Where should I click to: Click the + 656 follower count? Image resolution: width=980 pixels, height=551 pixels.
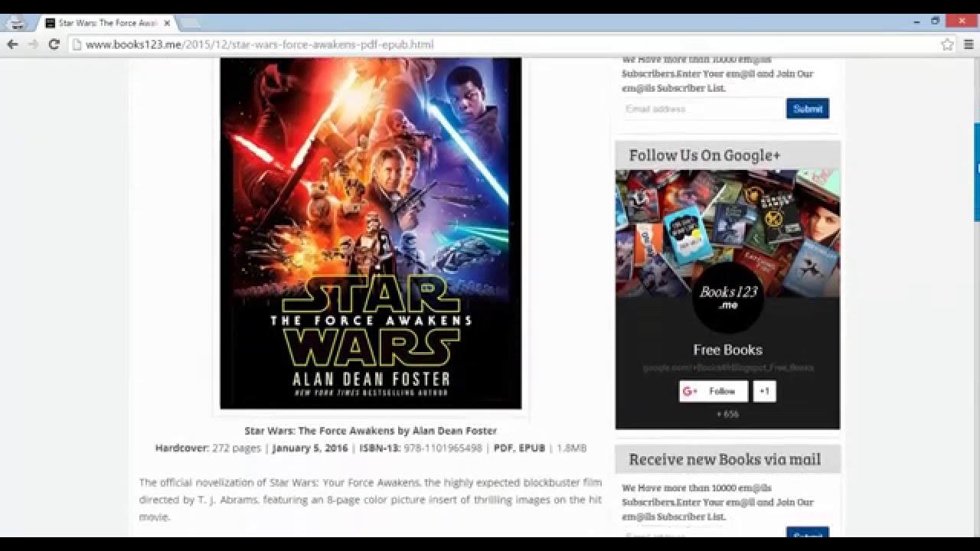727,414
